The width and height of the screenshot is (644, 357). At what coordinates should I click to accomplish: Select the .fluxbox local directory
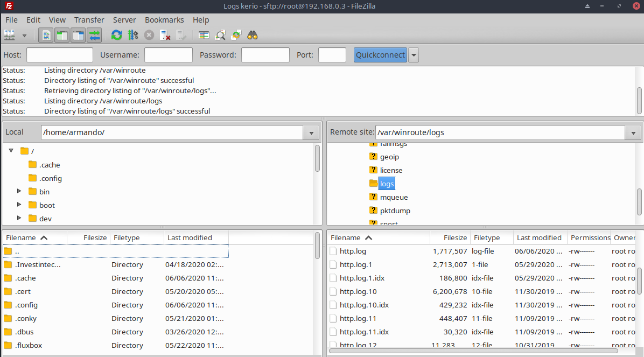115,346
